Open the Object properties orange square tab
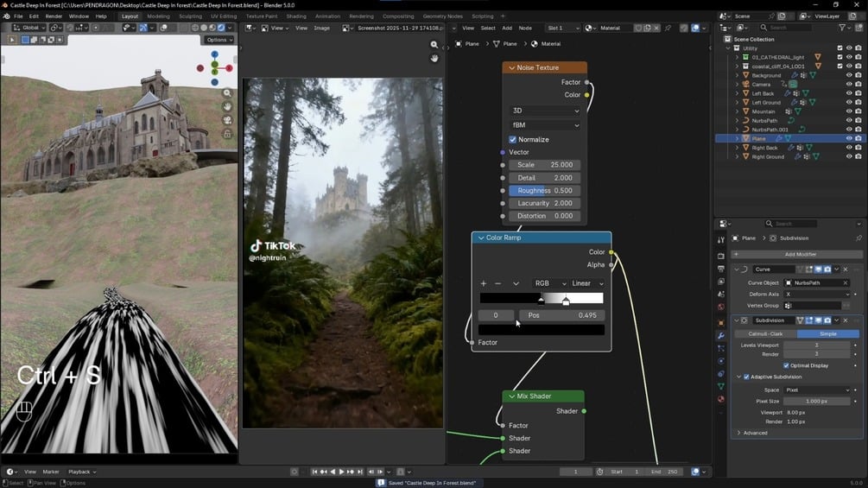Screen dimensions: 868x488 (721, 322)
